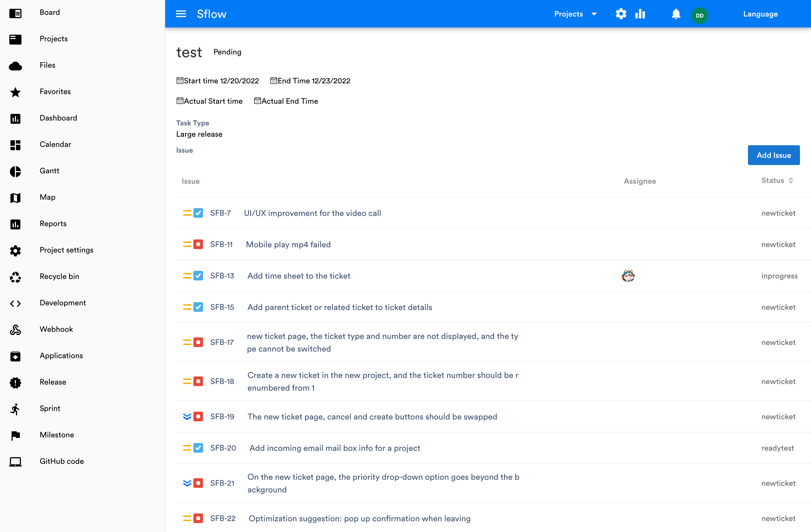This screenshot has height=532, width=811.
Task: Expand the Projects dropdown in header
Action: (575, 14)
